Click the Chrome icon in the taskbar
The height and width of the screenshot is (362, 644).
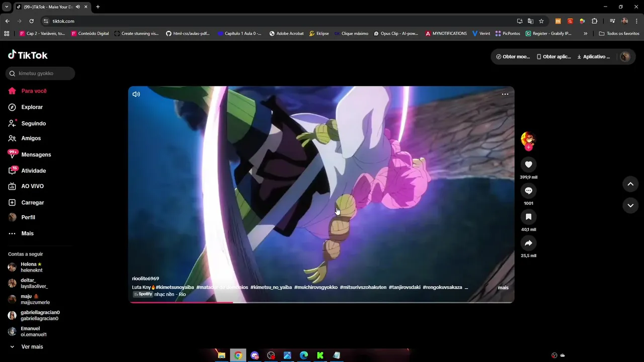238,355
